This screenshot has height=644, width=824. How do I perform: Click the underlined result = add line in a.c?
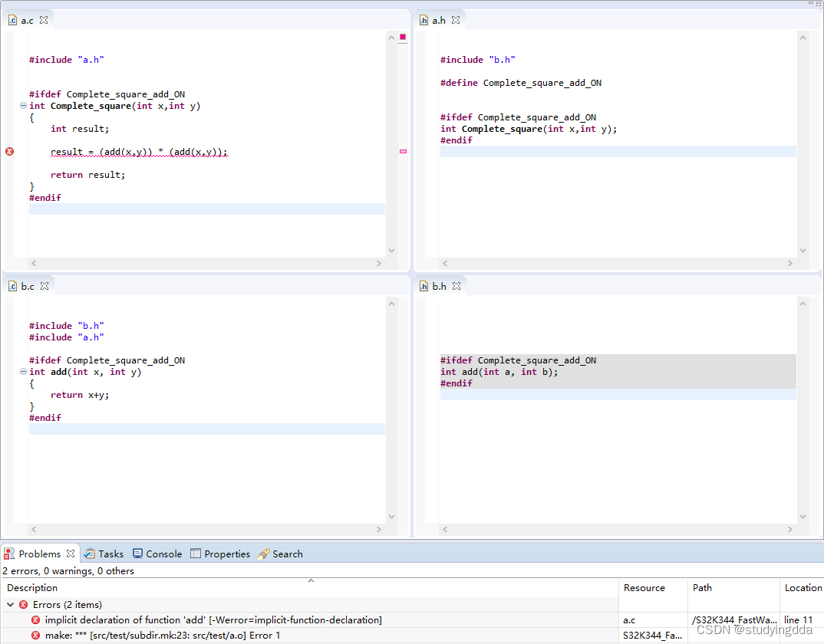[x=140, y=152]
